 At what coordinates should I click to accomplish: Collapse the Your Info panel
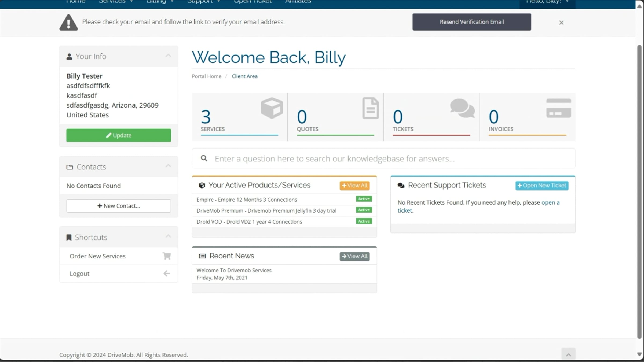[168, 56]
